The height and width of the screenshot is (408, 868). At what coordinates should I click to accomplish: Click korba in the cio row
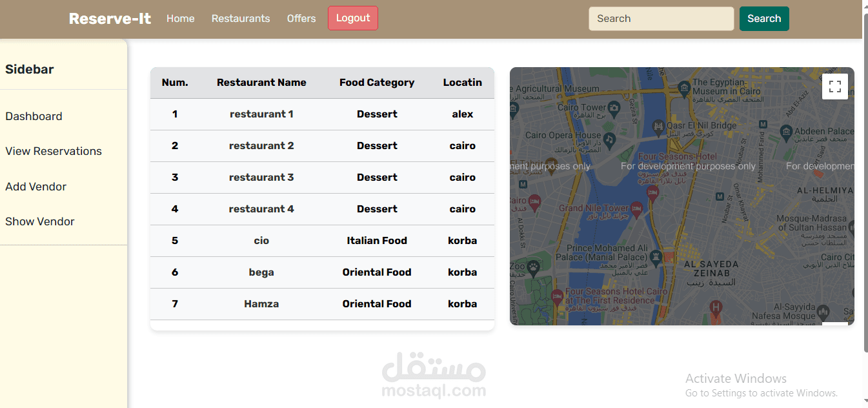tap(463, 241)
